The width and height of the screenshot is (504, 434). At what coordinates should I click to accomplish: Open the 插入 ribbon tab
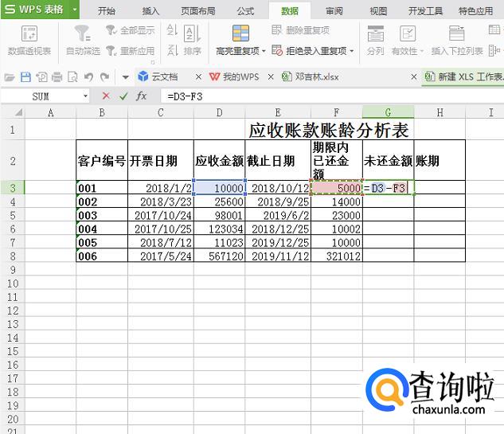coord(150,11)
